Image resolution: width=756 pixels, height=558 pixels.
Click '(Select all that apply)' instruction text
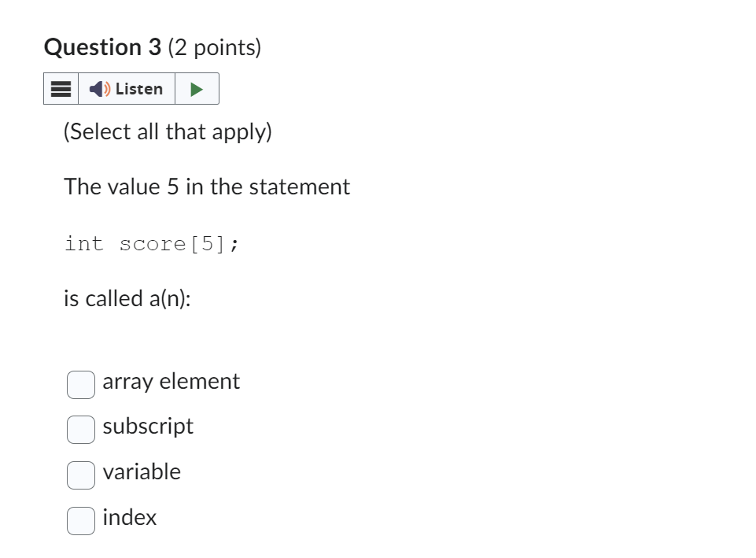click(168, 131)
